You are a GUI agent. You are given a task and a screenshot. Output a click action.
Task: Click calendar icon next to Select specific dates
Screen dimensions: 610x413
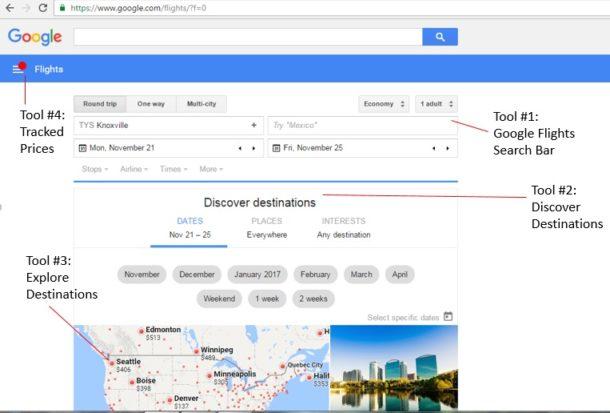448,316
